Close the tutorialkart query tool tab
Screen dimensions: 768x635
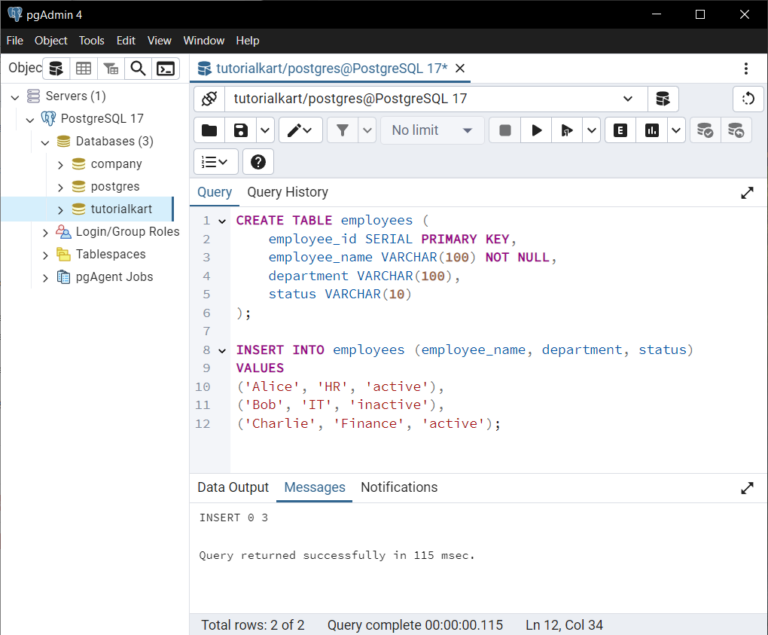click(460, 68)
